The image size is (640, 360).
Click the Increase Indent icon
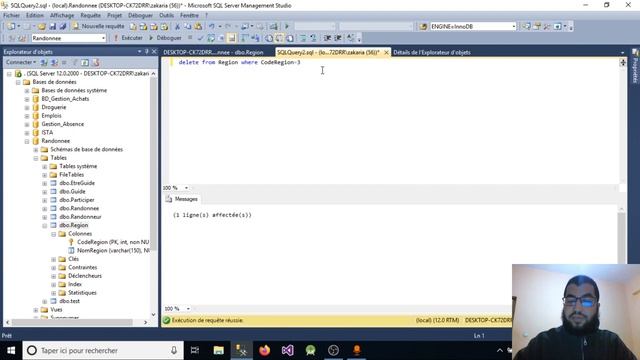coord(338,38)
